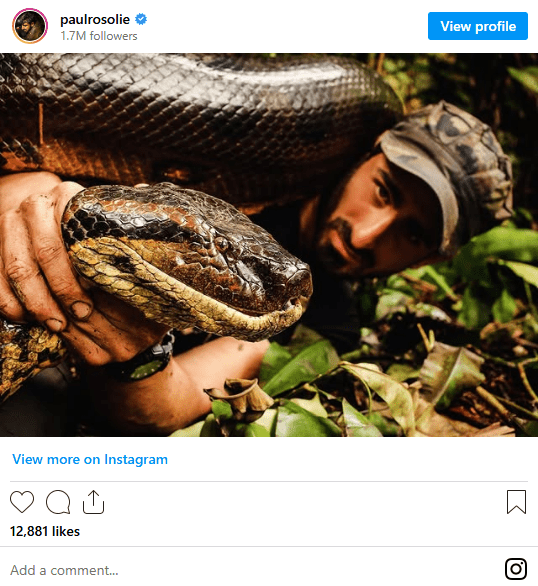The image size is (538, 586).
Task: Click the anaconda's head in the photo
Action: pyautogui.click(x=187, y=258)
